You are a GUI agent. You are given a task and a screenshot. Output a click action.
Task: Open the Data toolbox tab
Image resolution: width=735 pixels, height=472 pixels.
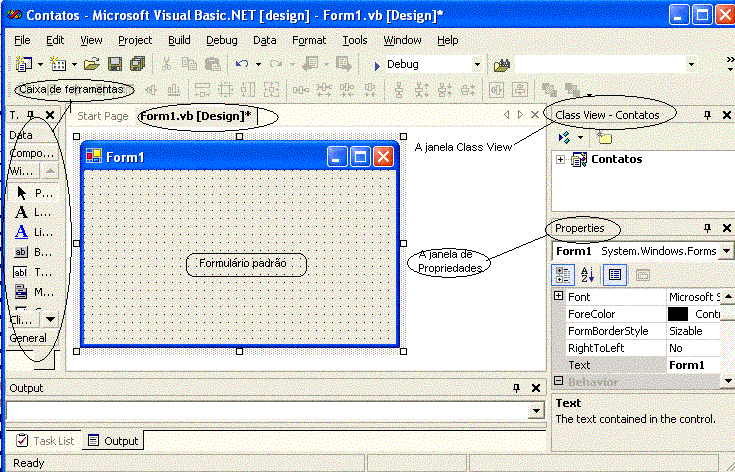(x=31, y=135)
